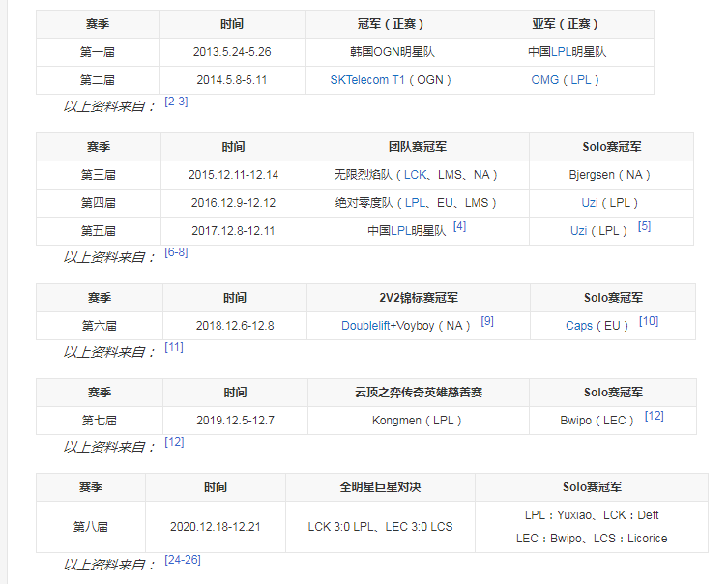Click 全明星巨星对决 column header
Image resolution: width=728 pixels, height=584 pixels.
pos(380,487)
